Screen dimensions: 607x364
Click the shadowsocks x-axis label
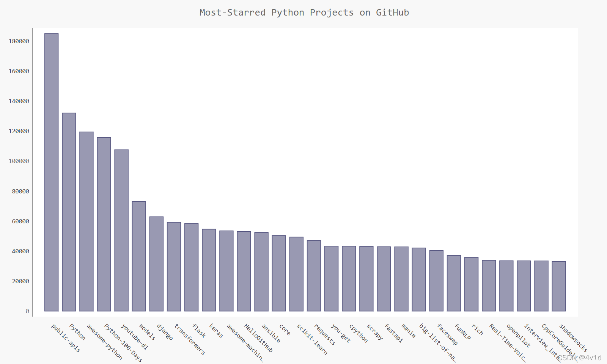tap(573, 338)
